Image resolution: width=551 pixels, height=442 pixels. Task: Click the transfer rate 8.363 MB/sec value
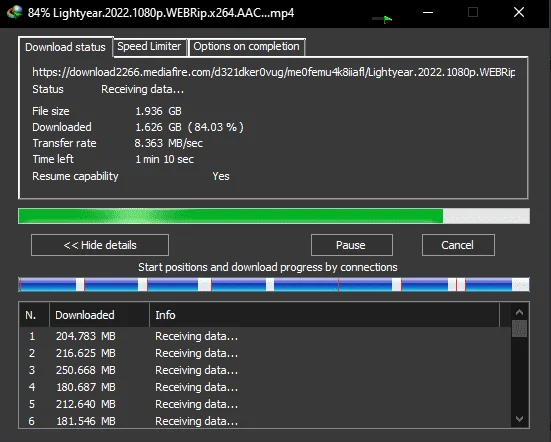[x=169, y=143]
